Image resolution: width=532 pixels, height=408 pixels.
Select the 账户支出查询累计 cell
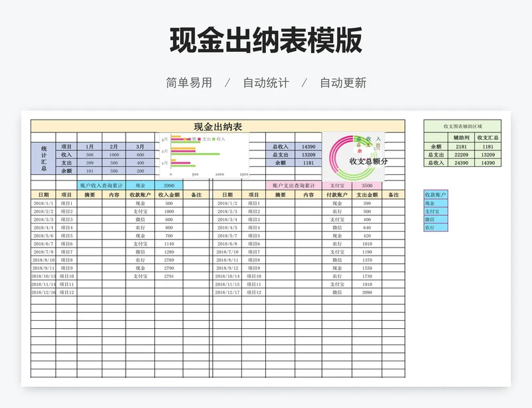tap(294, 186)
